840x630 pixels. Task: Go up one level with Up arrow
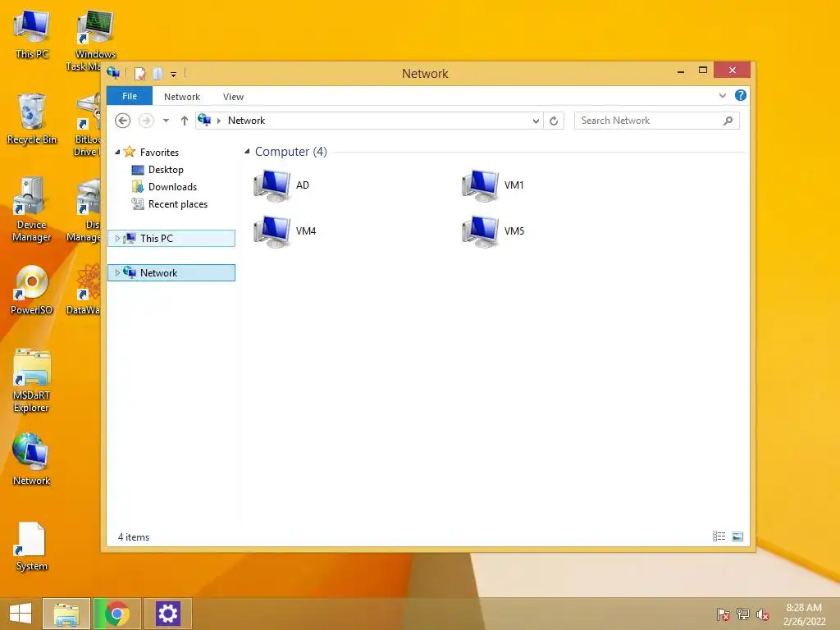pos(185,121)
